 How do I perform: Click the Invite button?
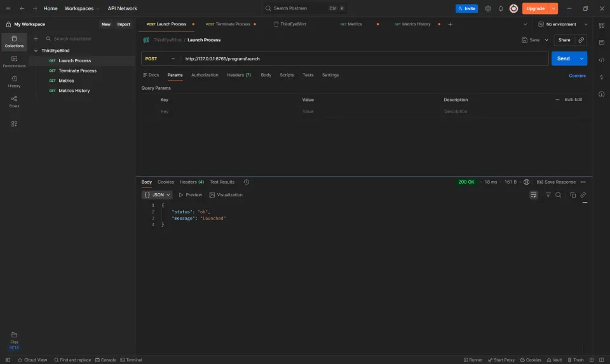coord(466,8)
